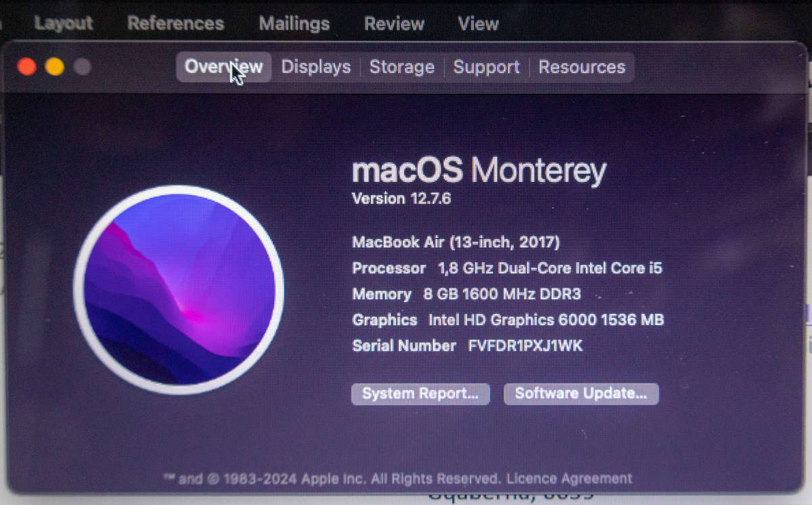This screenshot has width=812, height=505.
Task: Click the grey zoom traffic light
Action: [x=82, y=66]
